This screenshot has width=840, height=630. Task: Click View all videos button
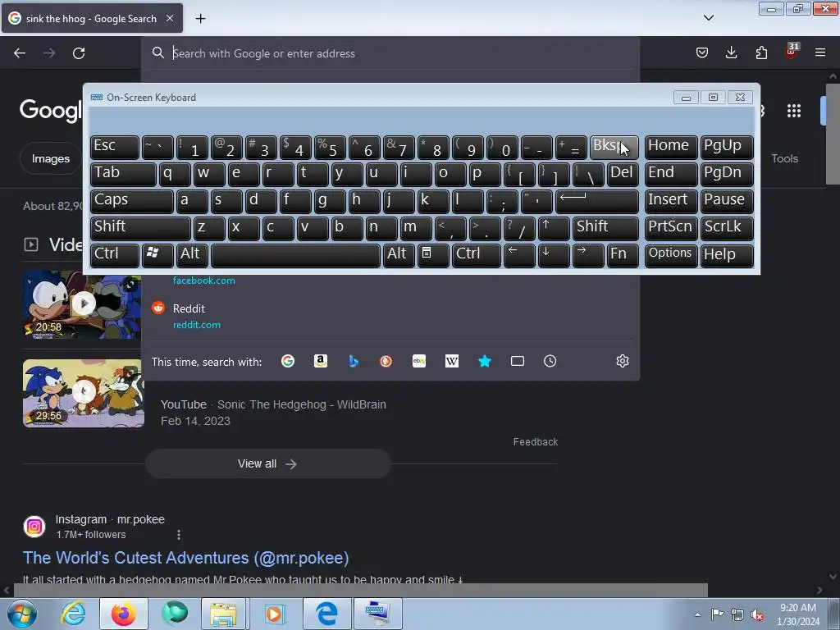[x=267, y=463]
